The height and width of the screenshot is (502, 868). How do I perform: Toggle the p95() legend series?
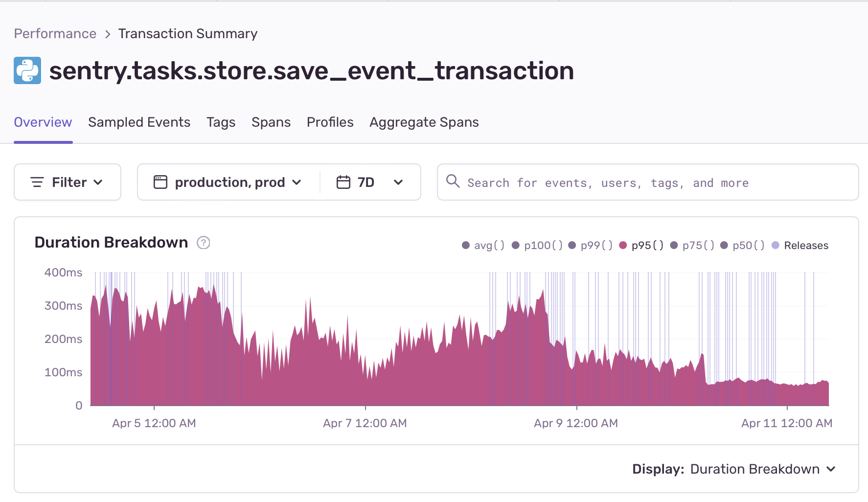(641, 245)
